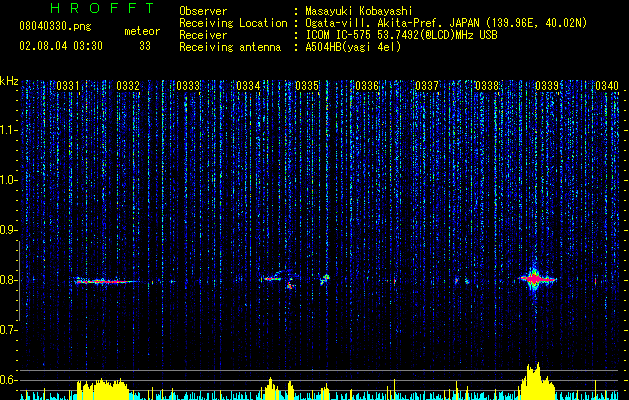The image size is (629, 400).
Task: Click the 0336 time marker
Action: click(x=367, y=86)
